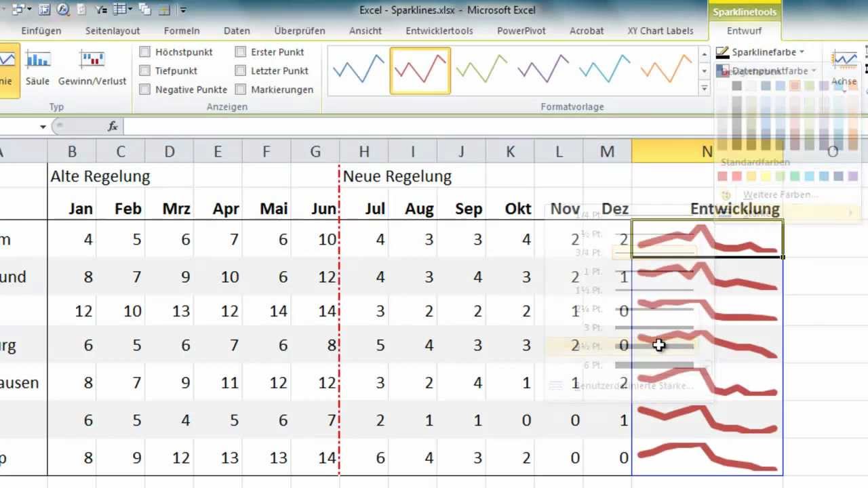Viewport: 868px width, 488px height.
Task: Open the Einfügen ribbon tab
Action: click(41, 30)
